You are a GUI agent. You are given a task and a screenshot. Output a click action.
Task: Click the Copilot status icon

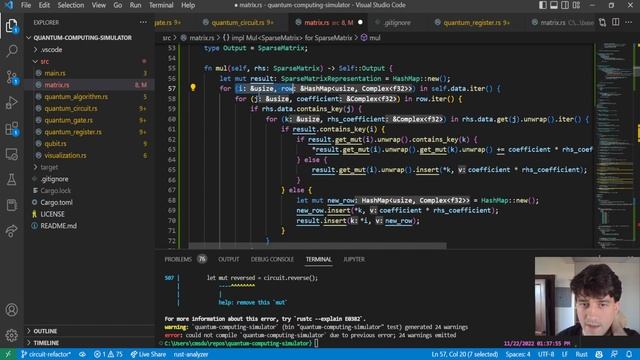(x=599, y=354)
